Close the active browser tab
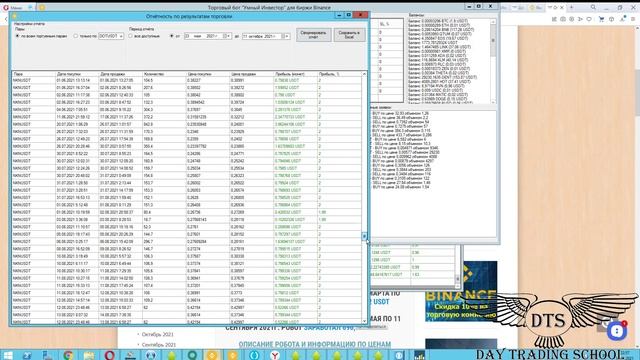 (x=562, y=7)
